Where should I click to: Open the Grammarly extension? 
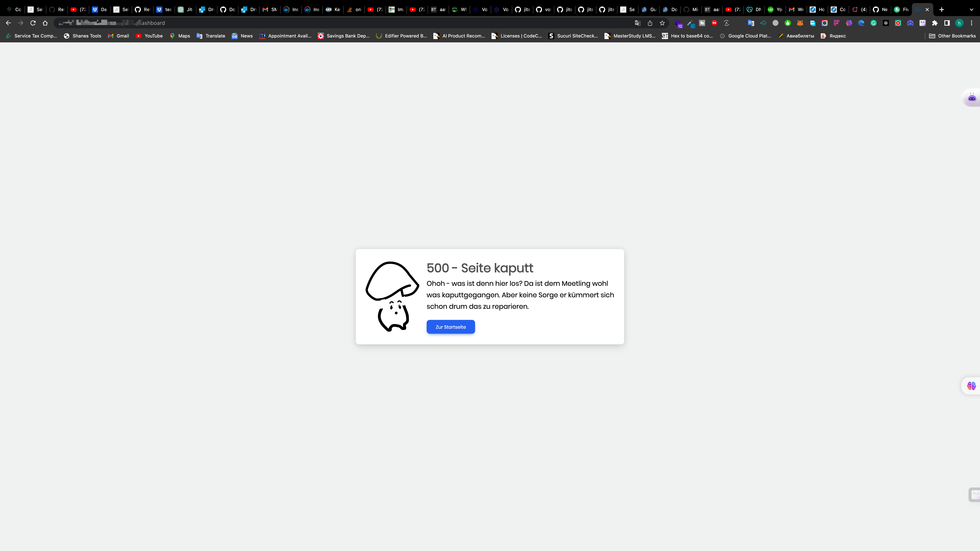coord(873,23)
